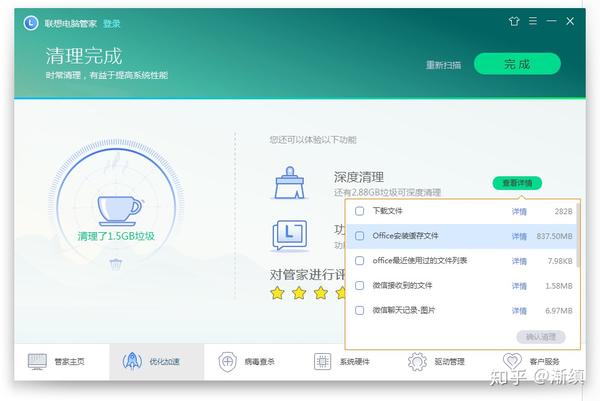Image resolution: width=600 pixels, height=401 pixels.
Task: Check the office最近使用过的文件列表 checkbox
Action: [359, 261]
